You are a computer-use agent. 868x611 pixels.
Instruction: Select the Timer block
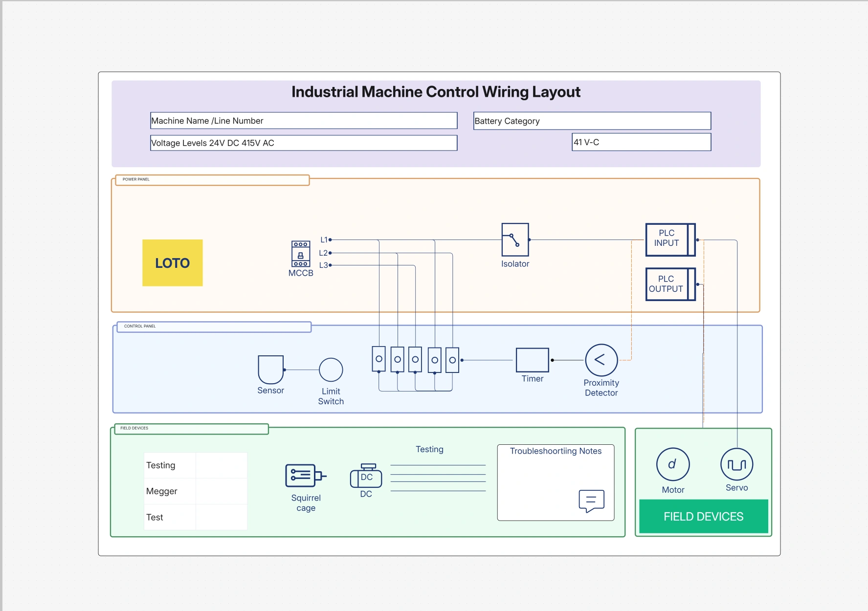[532, 360]
